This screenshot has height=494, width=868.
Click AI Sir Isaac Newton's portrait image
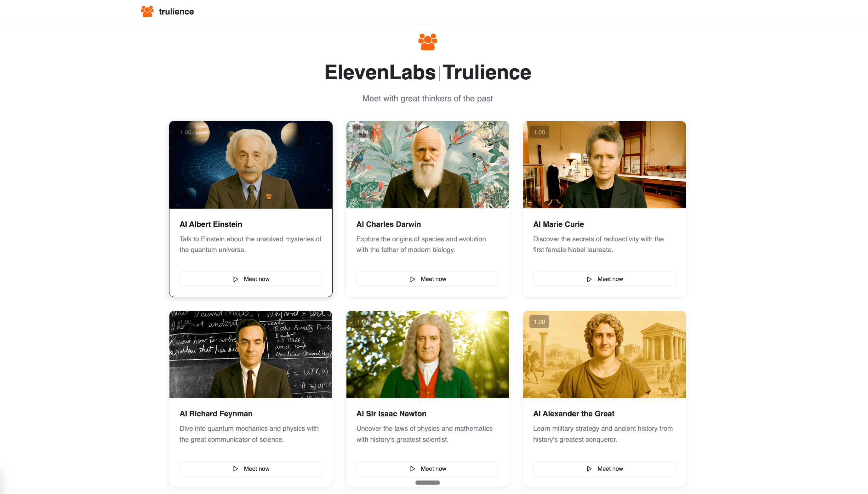click(x=427, y=355)
